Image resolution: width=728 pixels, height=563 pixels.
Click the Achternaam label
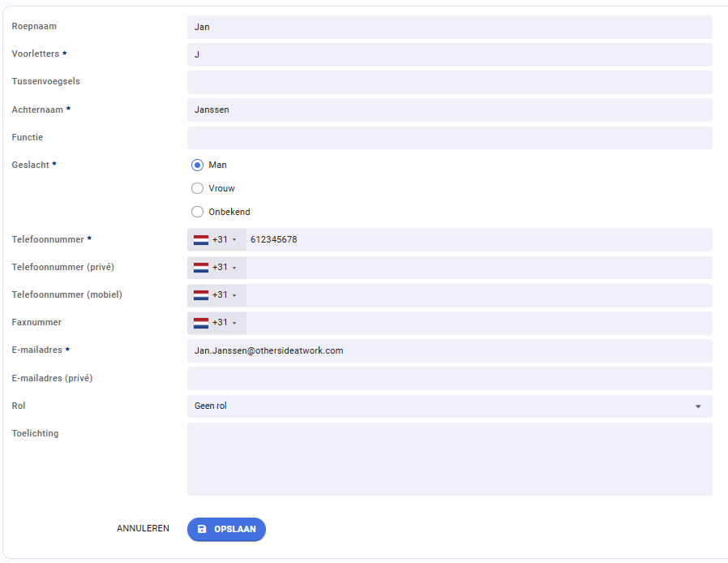pos(37,110)
